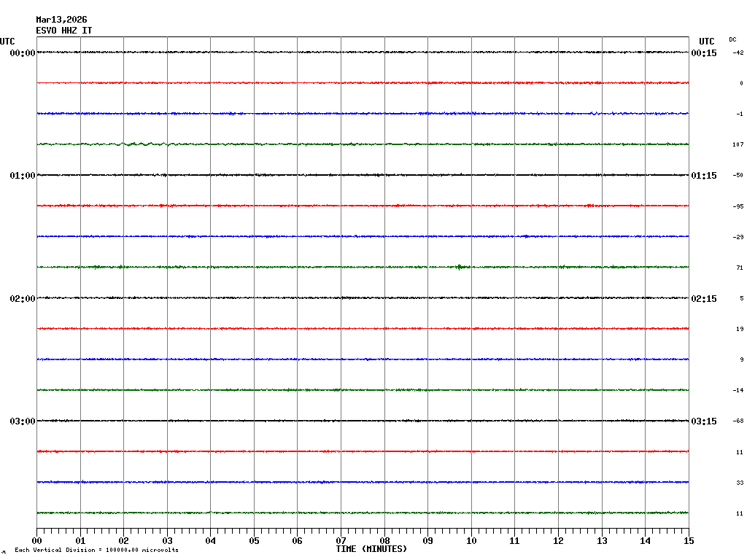Click the 00:15 right-side time label

704,53
